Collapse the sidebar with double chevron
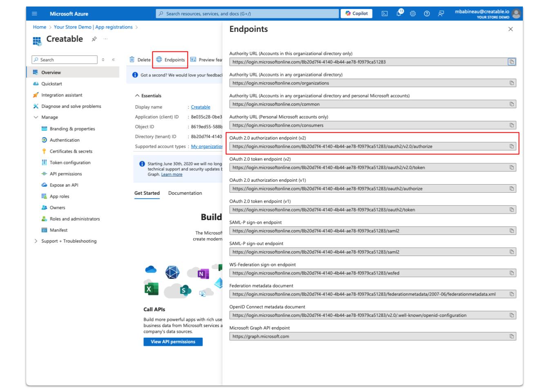Image resolution: width=549 pixels, height=392 pixels. click(113, 60)
